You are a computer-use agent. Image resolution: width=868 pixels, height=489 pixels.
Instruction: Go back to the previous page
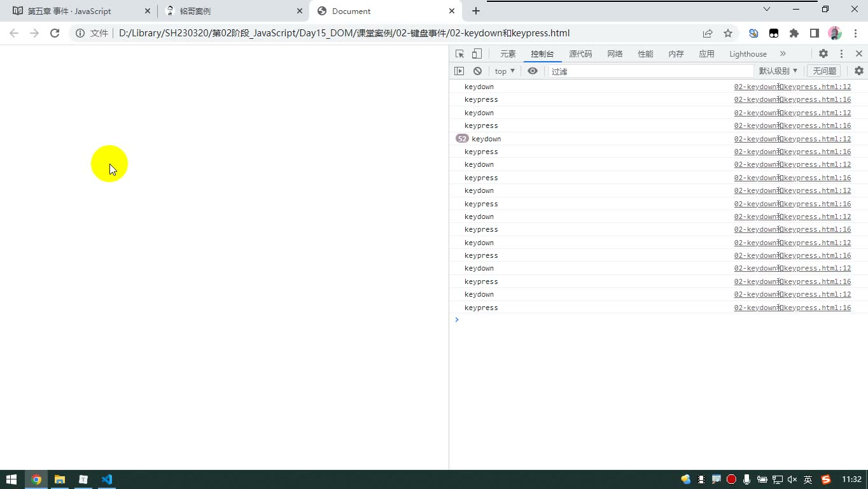coord(14,33)
